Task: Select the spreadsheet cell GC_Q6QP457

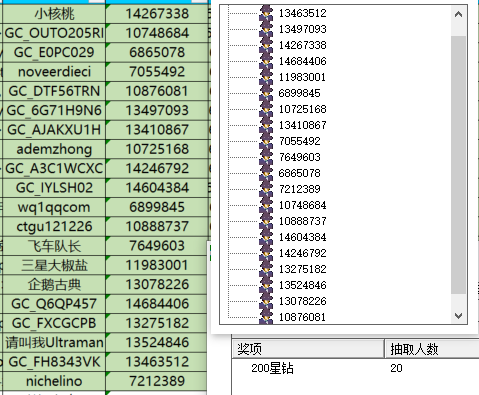Action: point(54,304)
